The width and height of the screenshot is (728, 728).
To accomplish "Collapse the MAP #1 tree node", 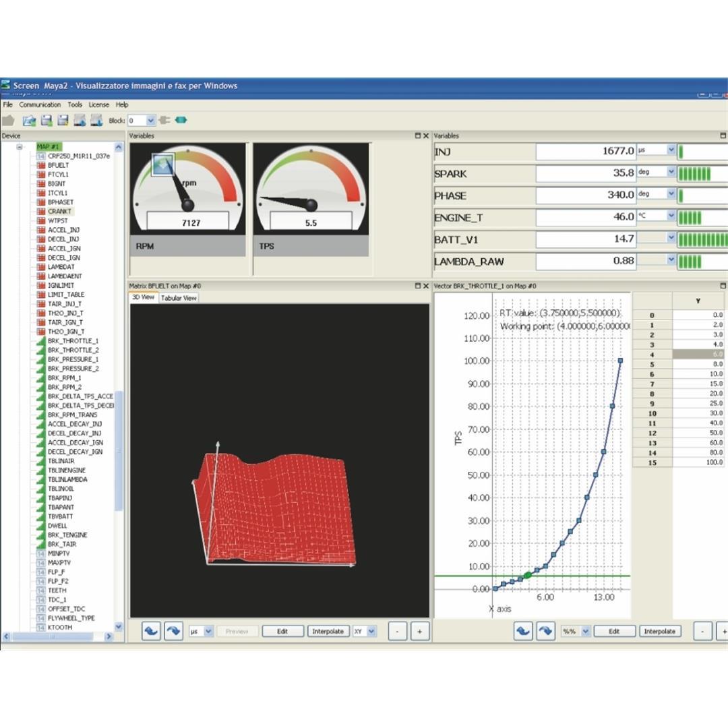I will pyautogui.click(x=20, y=146).
